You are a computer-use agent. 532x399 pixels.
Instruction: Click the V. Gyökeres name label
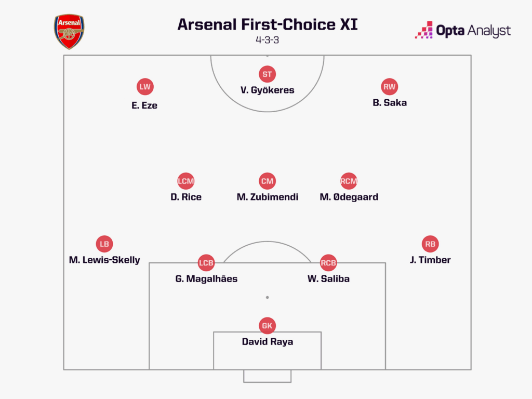tap(267, 90)
